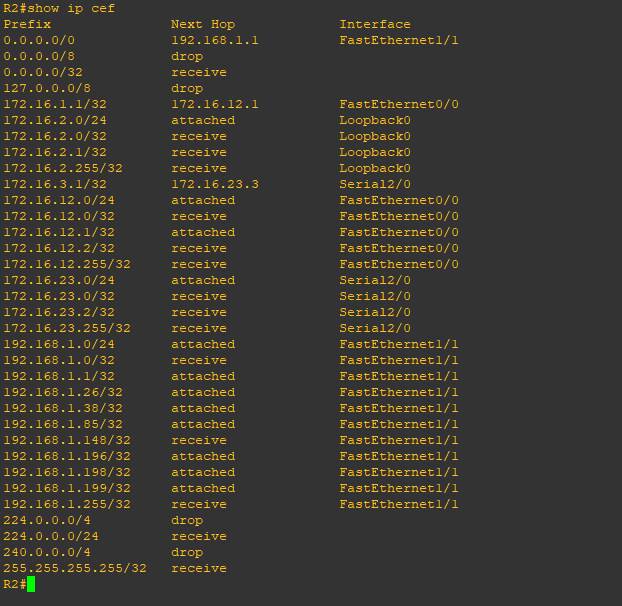Click 'drop' in the 240.0.0.0/4 row
Viewport: 622px width, 606px height.
pos(187,552)
